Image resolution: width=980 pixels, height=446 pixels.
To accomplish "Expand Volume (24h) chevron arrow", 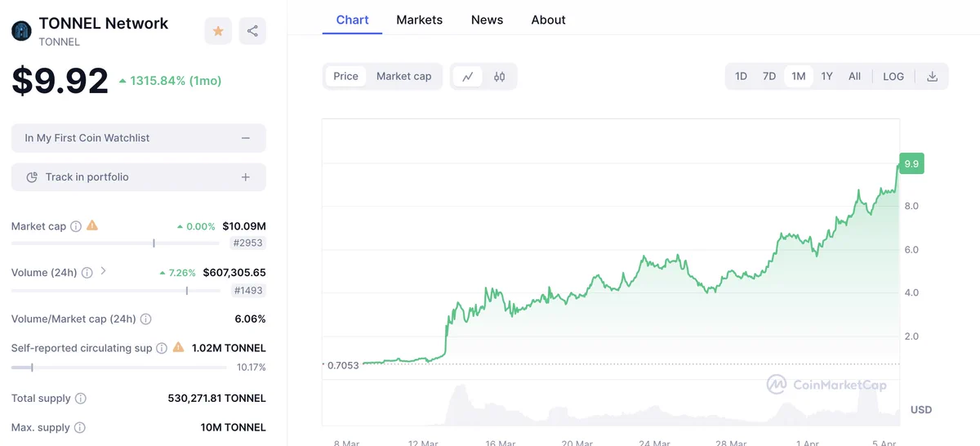I will click(104, 272).
